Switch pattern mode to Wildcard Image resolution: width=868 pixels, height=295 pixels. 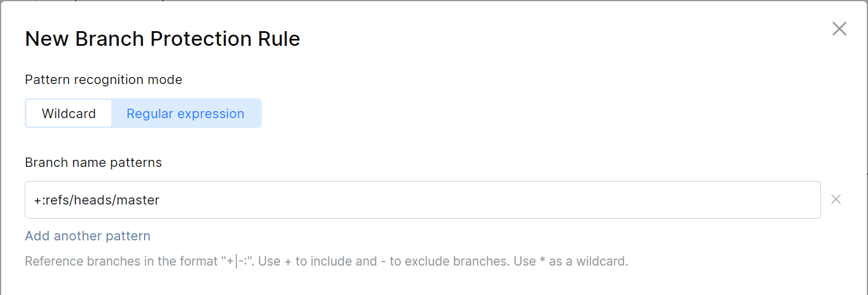pyautogui.click(x=69, y=113)
